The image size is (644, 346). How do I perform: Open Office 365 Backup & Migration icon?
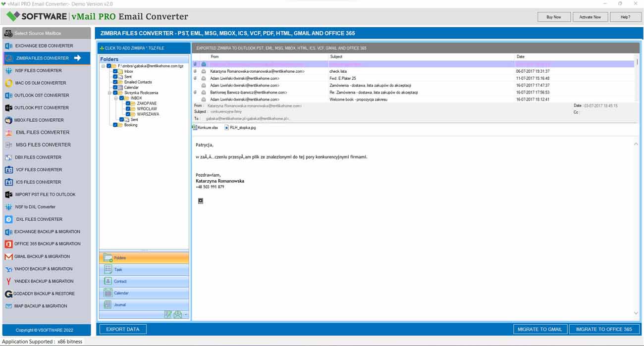(x=8, y=244)
